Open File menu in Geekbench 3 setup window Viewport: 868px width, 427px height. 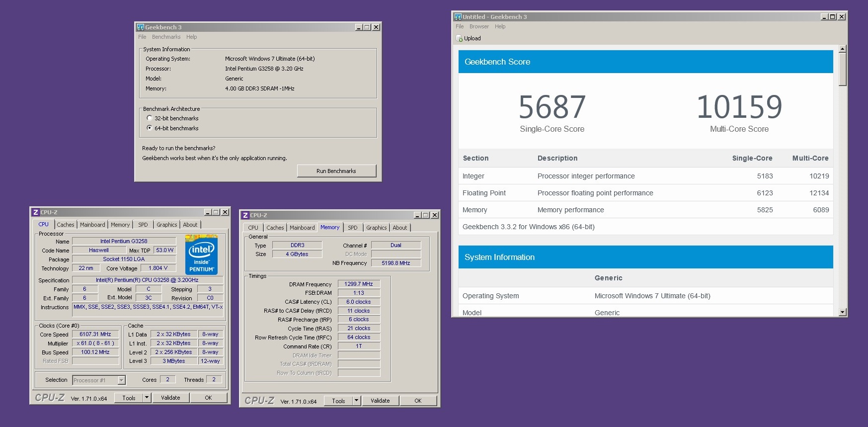tap(142, 37)
